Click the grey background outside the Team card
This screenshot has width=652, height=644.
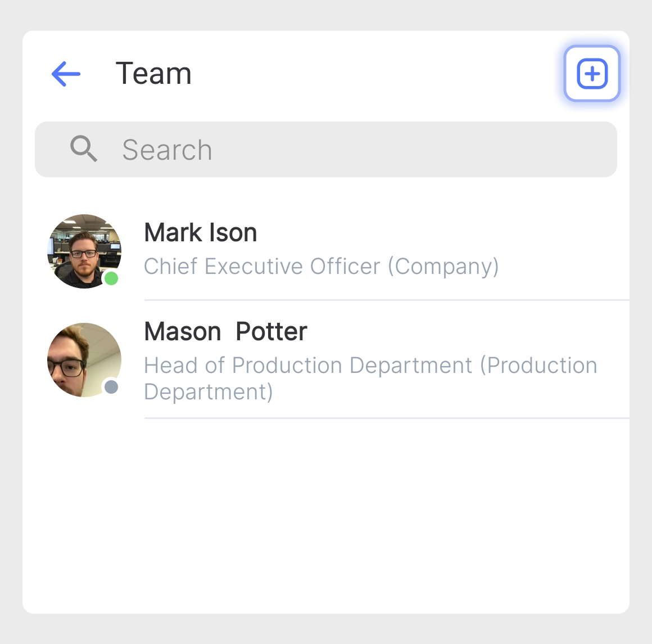pyautogui.click(x=326, y=629)
